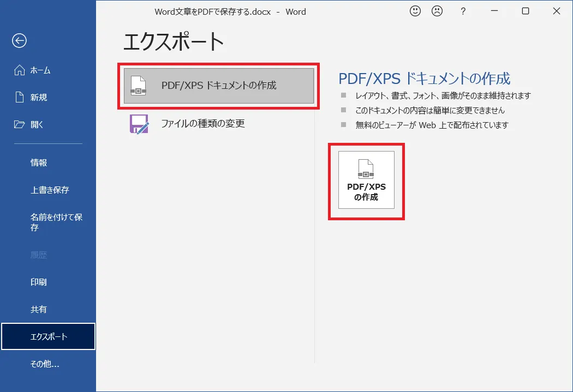Image resolution: width=573 pixels, height=392 pixels.
Task: Click the blue PDF/XPS ドキュメントの作成 heading
Action: (424, 79)
